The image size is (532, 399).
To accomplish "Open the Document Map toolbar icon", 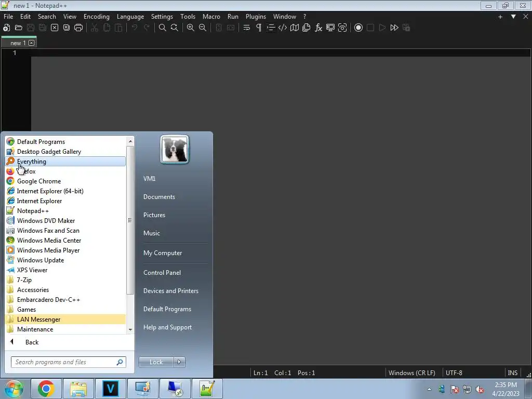I will [295, 28].
